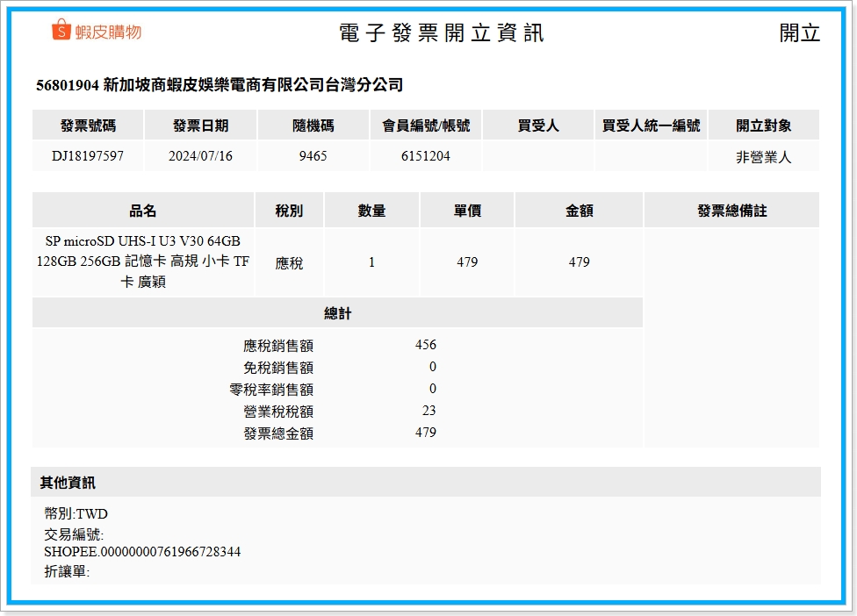Click the 蝦皮購物 brand name text

(108, 32)
